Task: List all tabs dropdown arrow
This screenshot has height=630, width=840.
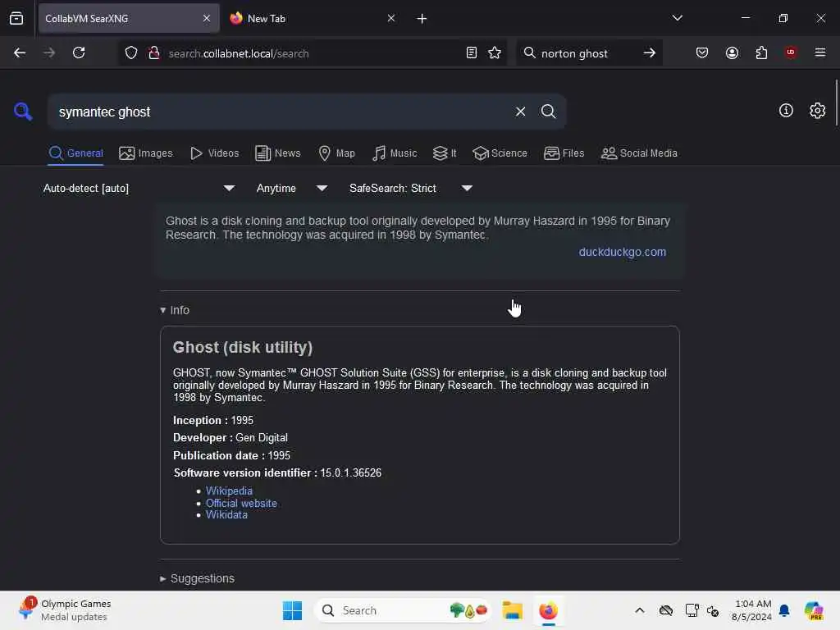Action: point(677,18)
